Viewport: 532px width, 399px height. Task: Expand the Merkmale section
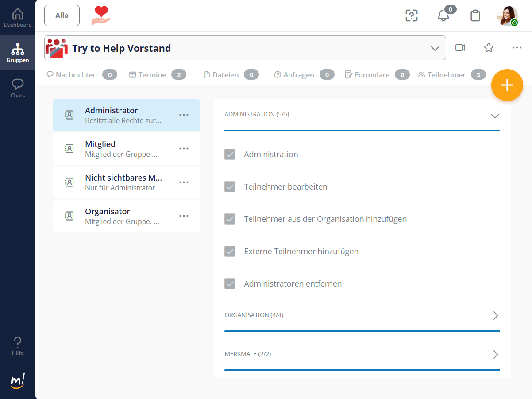[x=495, y=354]
